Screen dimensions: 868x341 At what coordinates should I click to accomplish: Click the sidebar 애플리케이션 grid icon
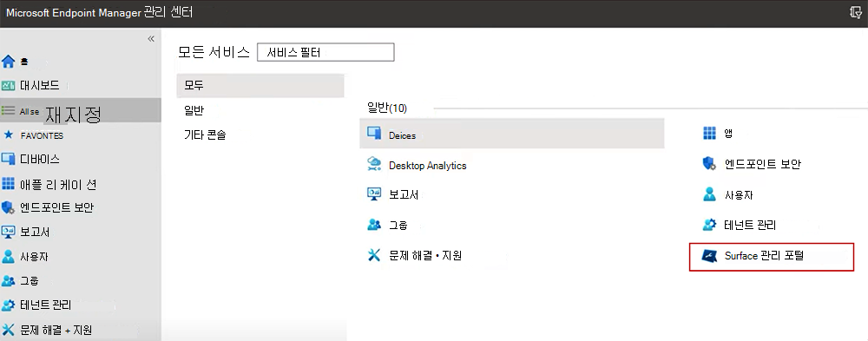point(8,183)
